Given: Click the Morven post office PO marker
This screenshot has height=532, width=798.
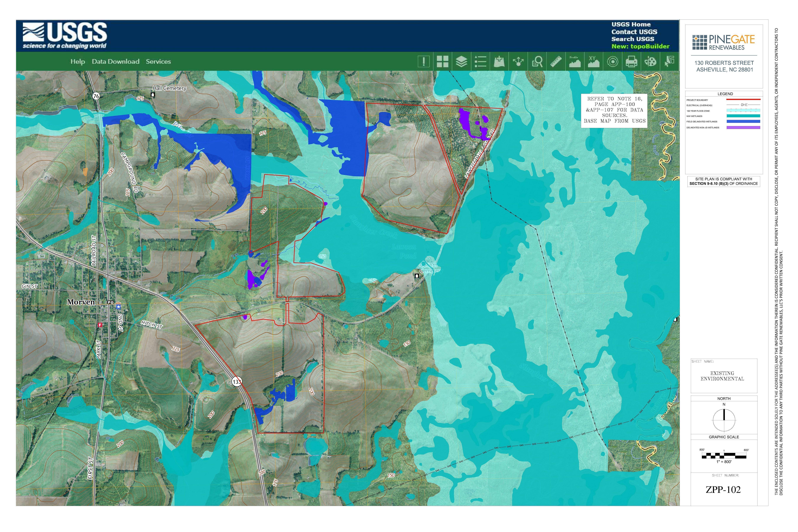Looking at the screenshot, I should coord(110,302).
